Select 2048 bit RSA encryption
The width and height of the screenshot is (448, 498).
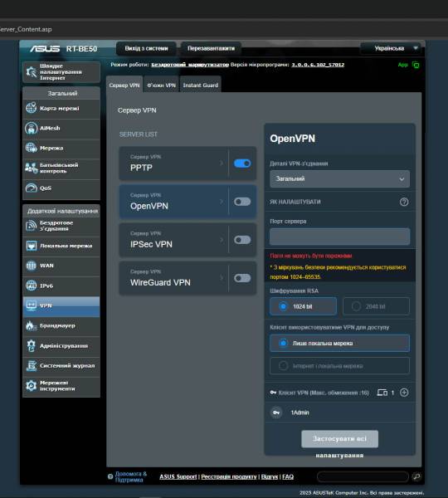click(377, 306)
